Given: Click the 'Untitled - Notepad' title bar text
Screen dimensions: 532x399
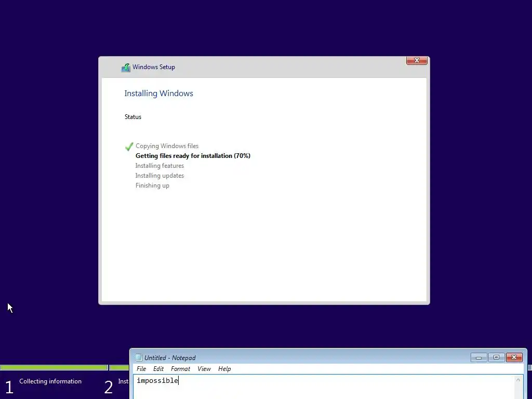Looking at the screenshot, I should point(170,357).
